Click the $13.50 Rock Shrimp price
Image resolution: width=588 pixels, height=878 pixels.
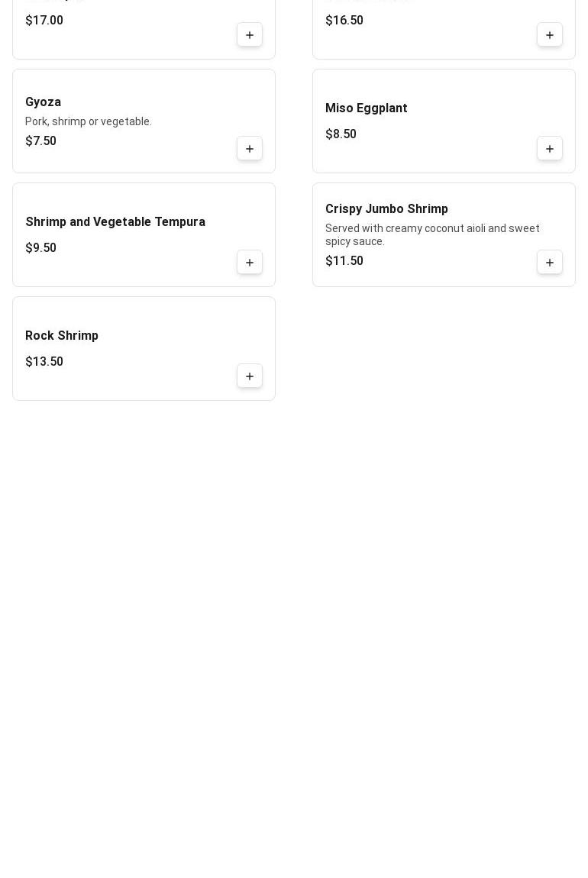pyautogui.click(x=44, y=362)
